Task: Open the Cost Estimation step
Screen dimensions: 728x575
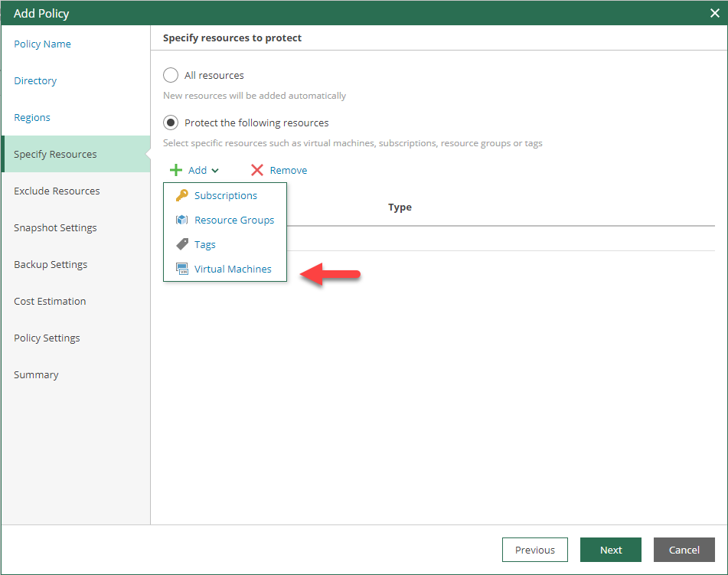Action: 50,301
